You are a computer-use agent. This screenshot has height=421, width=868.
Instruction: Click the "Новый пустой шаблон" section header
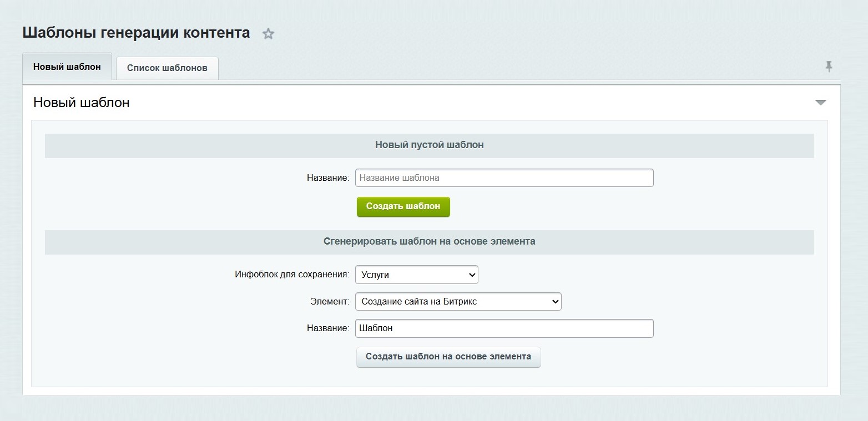428,145
